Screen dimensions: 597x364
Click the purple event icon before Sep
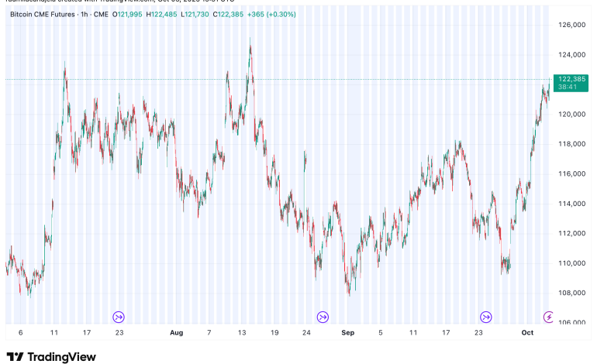[x=323, y=317]
